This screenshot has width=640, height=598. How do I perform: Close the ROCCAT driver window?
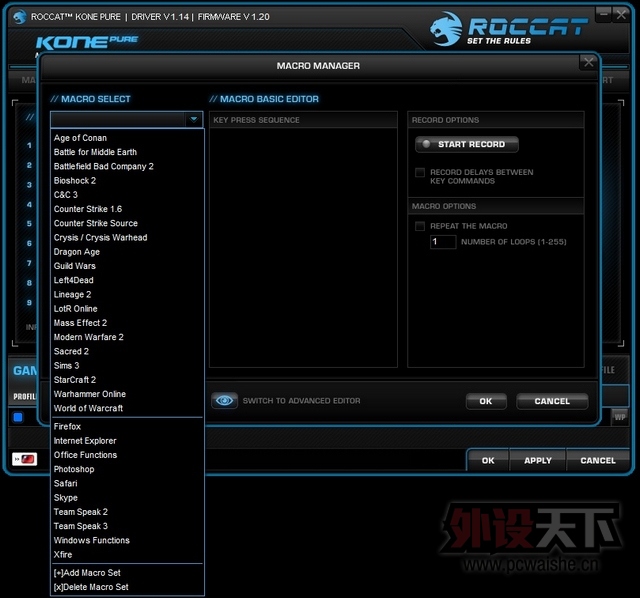621,15
